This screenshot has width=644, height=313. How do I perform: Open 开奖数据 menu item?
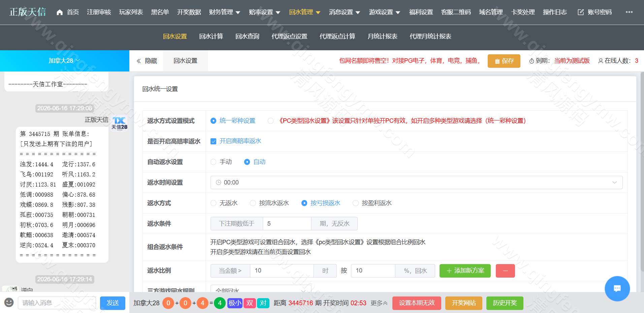189,12
